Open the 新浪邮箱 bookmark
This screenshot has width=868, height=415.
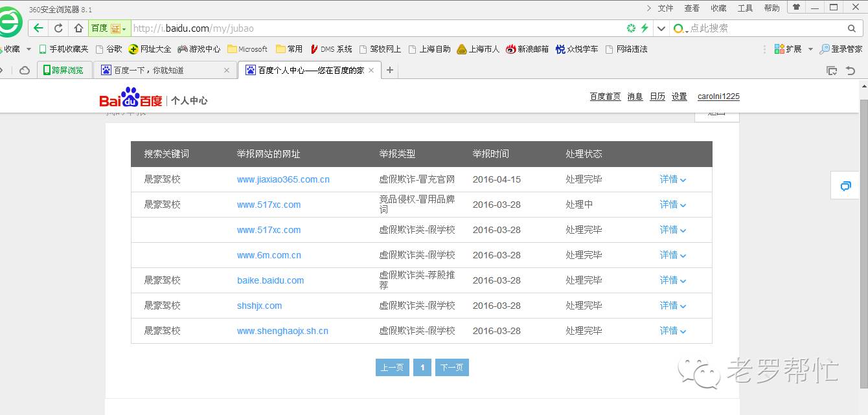pos(527,49)
